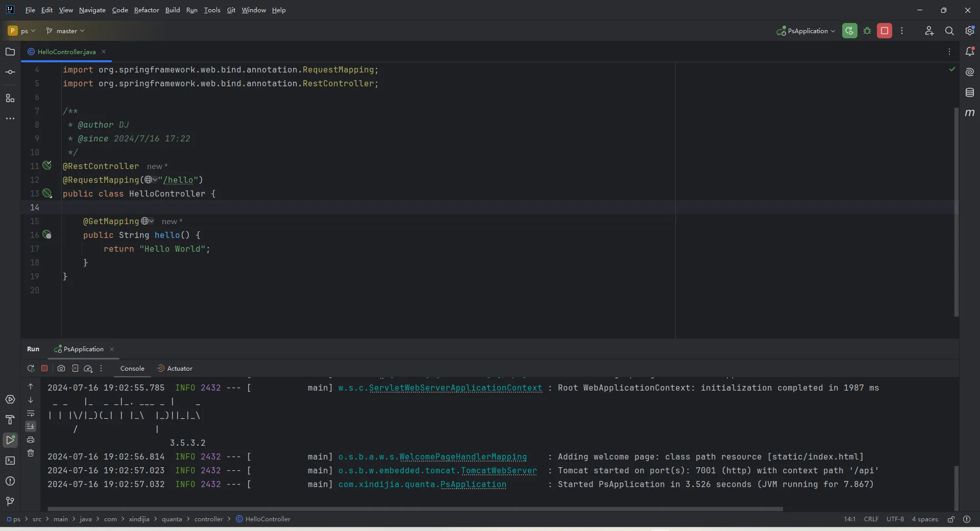Open the File menu

click(30, 10)
